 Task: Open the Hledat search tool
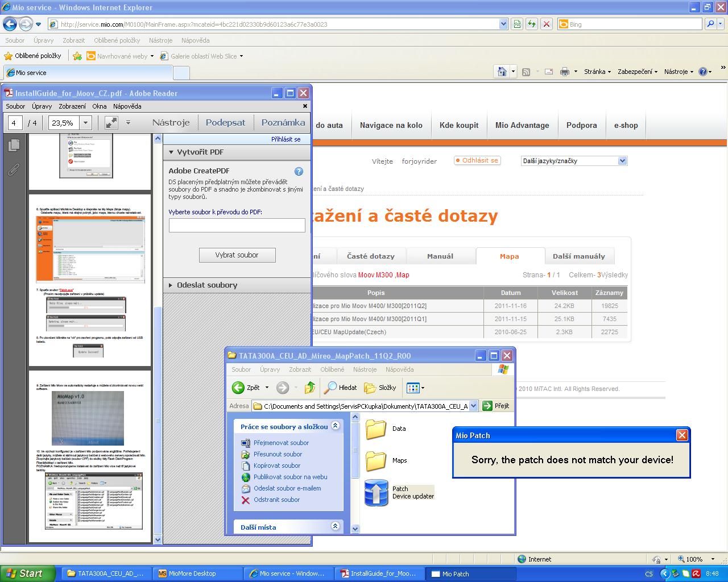point(341,388)
